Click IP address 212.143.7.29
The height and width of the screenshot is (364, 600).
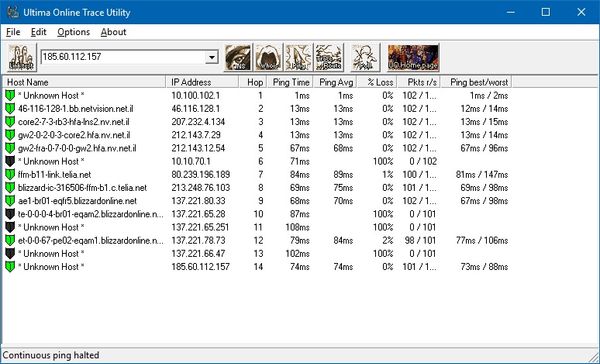click(196, 135)
